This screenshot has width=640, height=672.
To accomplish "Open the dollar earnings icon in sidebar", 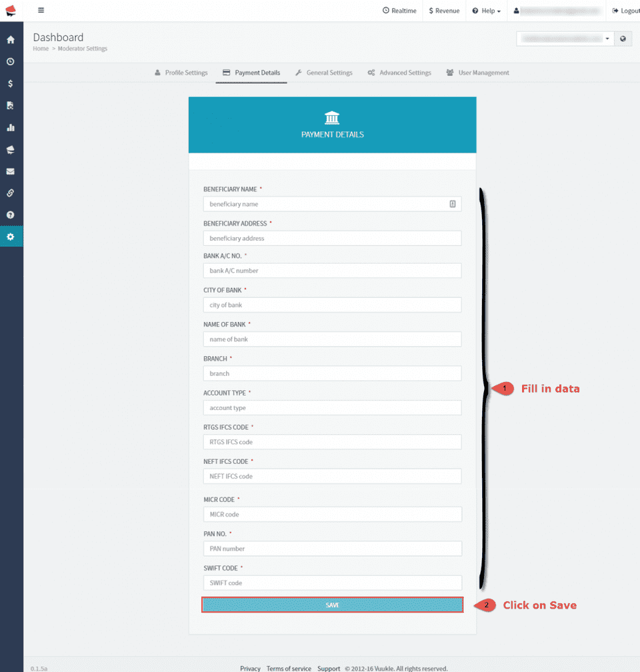I will tap(11, 83).
